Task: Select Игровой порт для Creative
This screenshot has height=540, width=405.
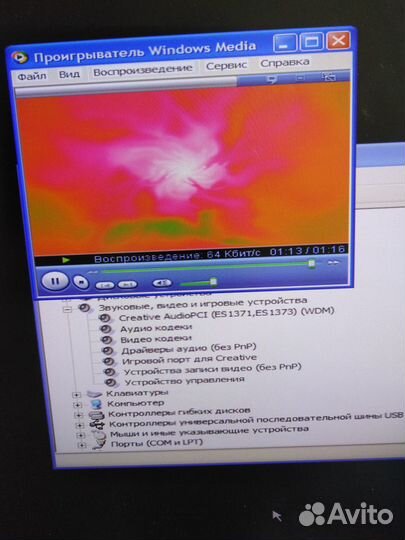Action: [189, 359]
